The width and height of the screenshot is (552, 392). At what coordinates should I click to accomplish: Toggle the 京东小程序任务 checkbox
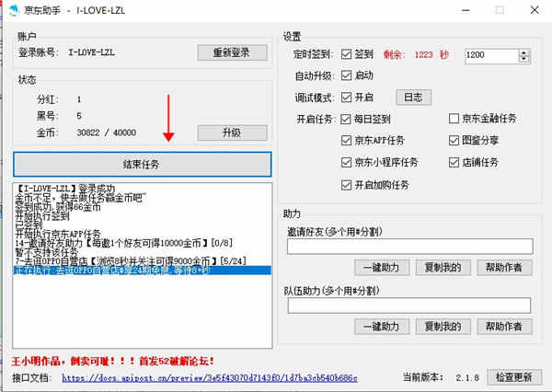(x=347, y=162)
